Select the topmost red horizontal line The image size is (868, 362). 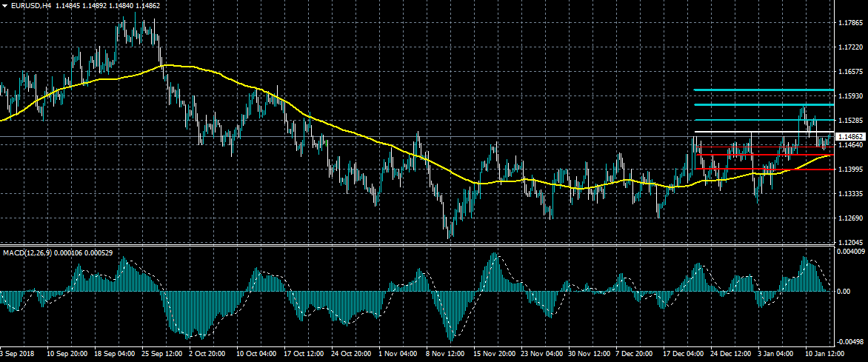[763, 147]
